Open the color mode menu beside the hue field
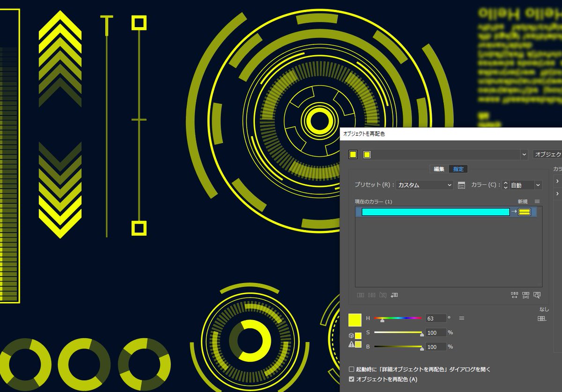Viewport: 562px width, 392px height. pos(462,318)
